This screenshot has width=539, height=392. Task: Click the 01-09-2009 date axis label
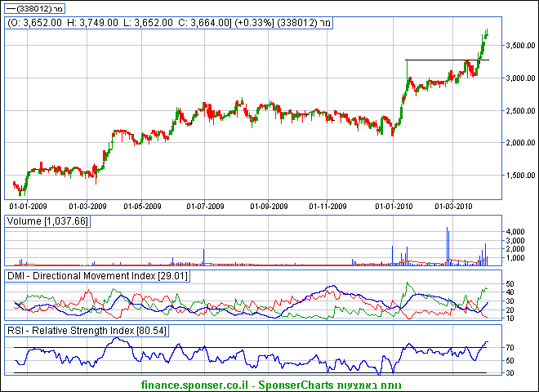(270, 207)
